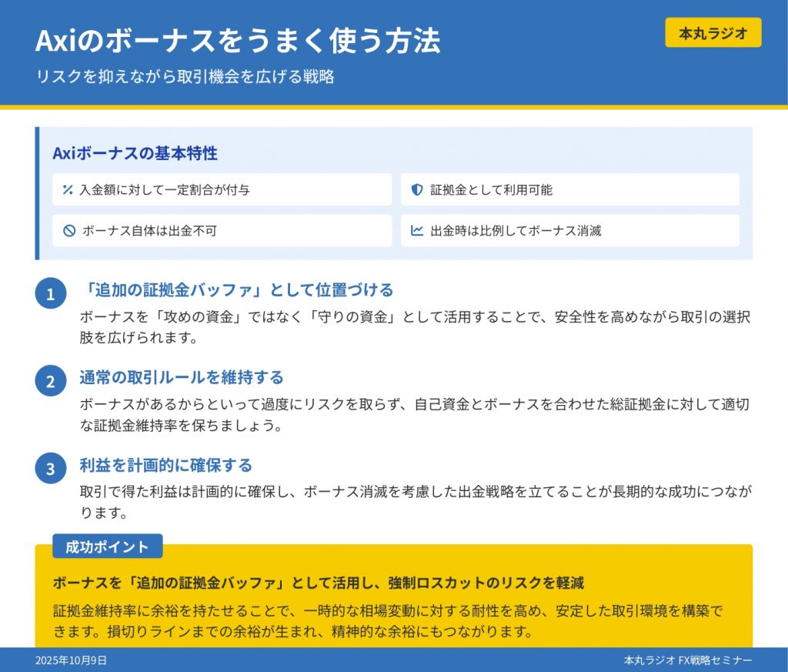The height and width of the screenshot is (672, 788).
Task: Click the 成功ポイント blue label
Action: click(107, 547)
